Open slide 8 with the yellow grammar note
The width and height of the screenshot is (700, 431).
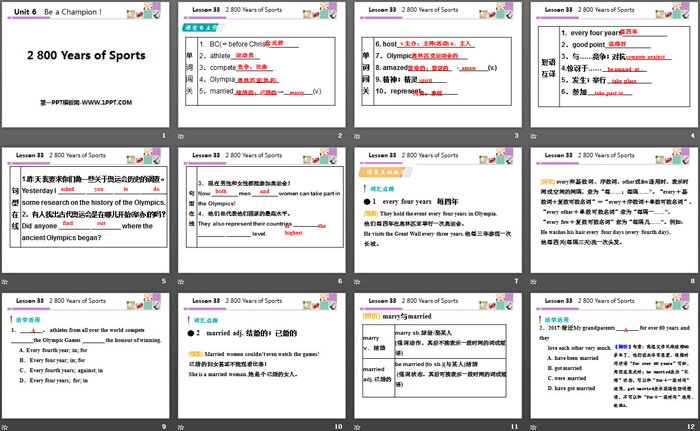click(x=612, y=210)
